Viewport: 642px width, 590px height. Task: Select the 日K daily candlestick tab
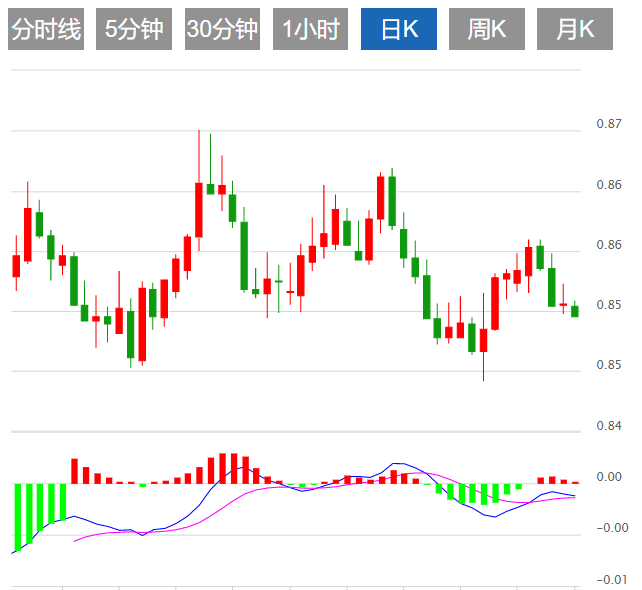tap(399, 29)
